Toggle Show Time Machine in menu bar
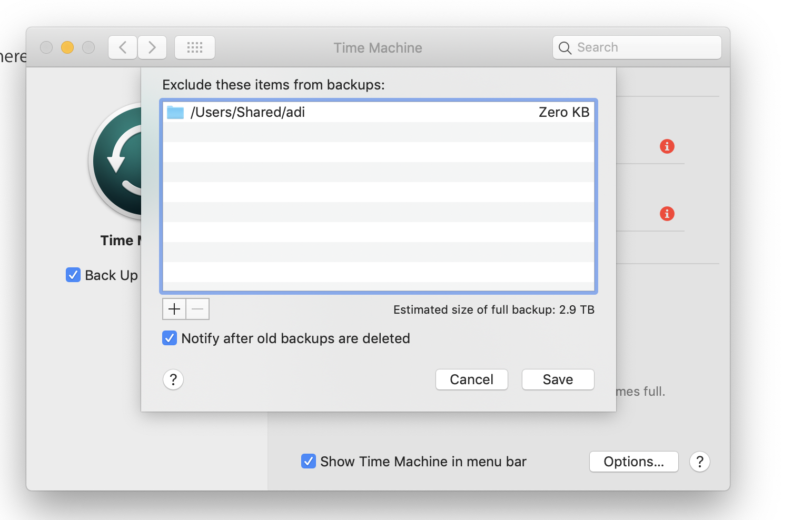Image resolution: width=812 pixels, height=520 pixels. (x=309, y=461)
